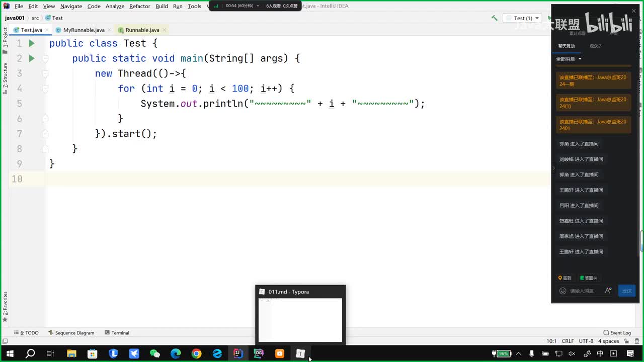Click the 发送 send button
Screen dimensions: 644x362
[627, 291]
